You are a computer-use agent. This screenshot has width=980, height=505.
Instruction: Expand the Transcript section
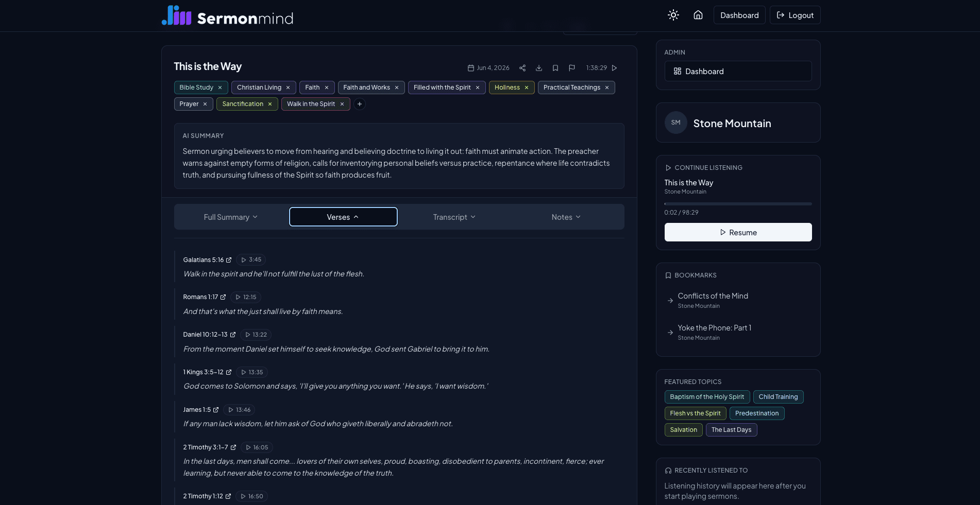(454, 217)
